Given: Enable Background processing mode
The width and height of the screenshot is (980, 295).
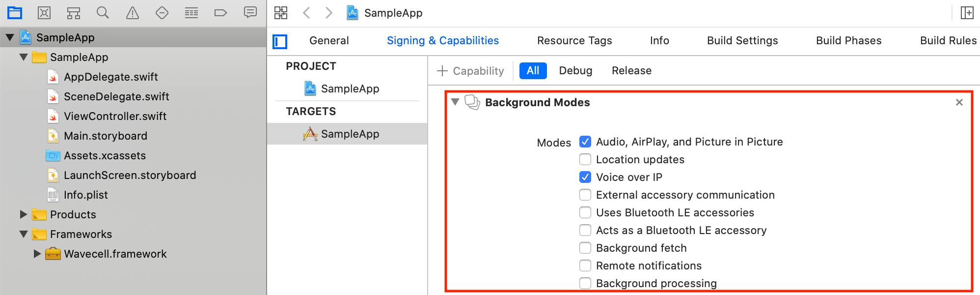Looking at the screenshot, I should click(x=585, y=283).
